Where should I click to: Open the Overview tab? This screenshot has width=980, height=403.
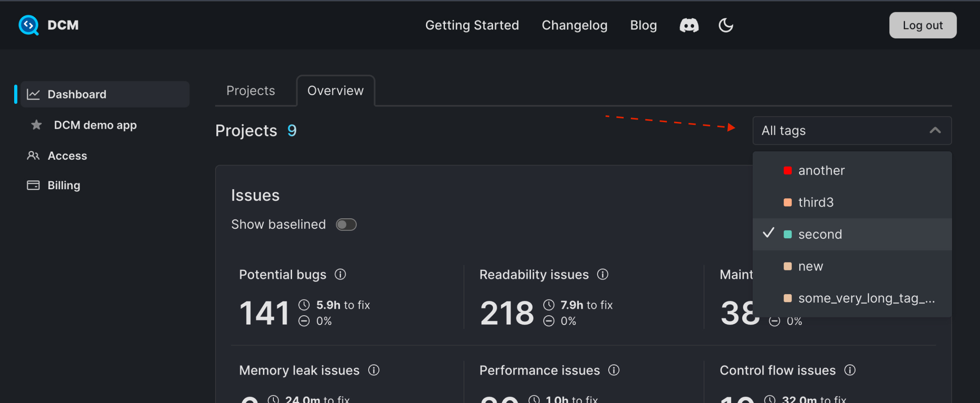tap(335, 91)
